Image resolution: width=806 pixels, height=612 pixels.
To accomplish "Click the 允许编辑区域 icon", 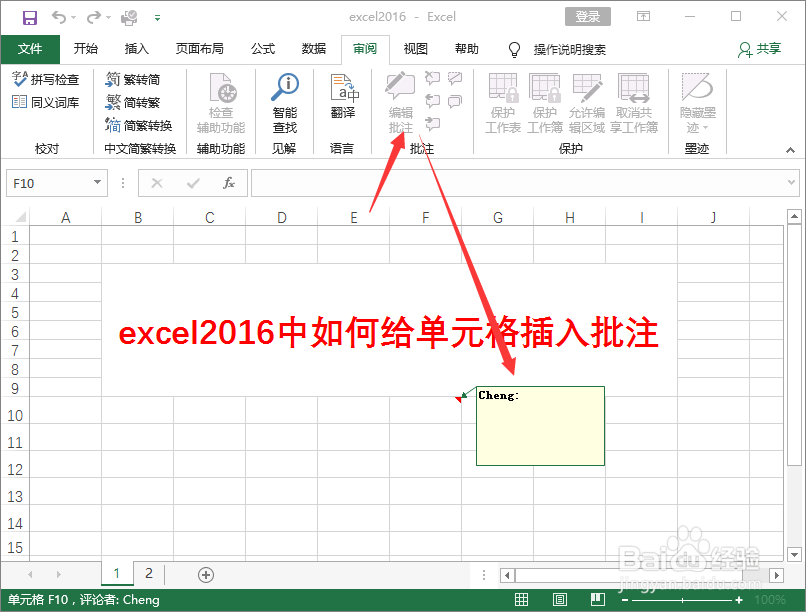I will 587,87.
